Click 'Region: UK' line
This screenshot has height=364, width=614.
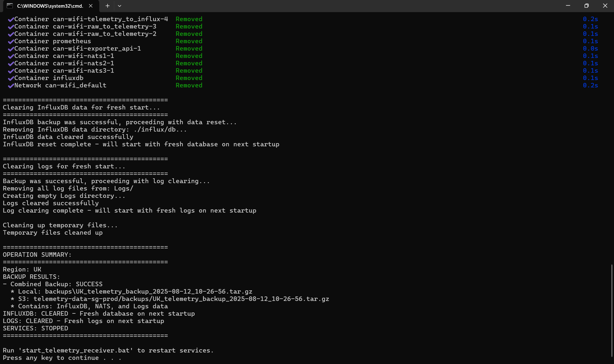point(22,270)
